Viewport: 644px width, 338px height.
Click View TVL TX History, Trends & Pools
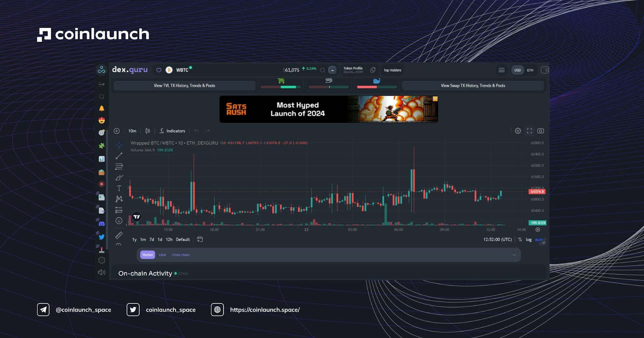coord(184,86)
